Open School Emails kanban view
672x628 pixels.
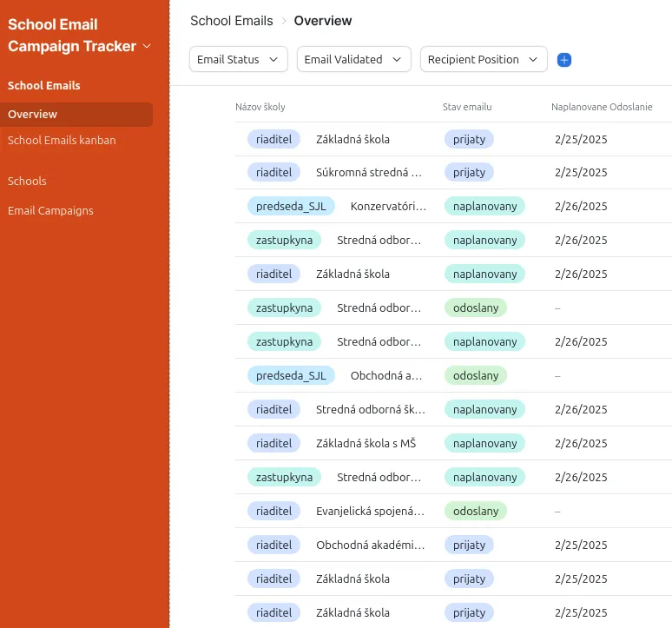[62, 140]
